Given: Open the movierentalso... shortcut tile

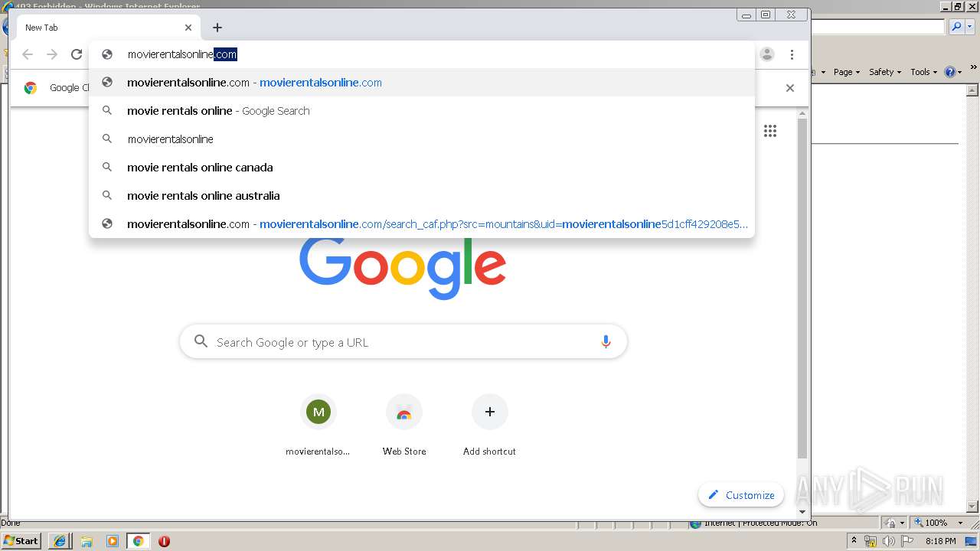Looking at the screenshot, I should pyautogui.click(x=318, y=425).
